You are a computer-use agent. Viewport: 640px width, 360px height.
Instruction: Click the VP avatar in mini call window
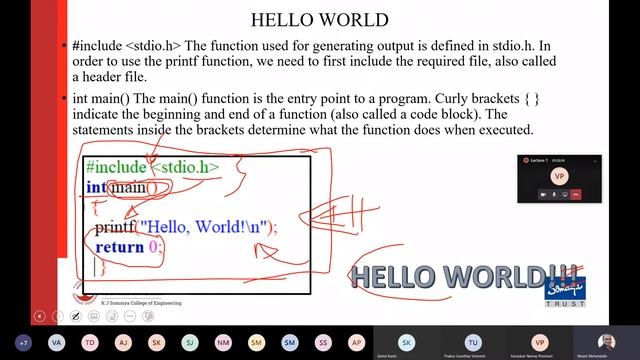click(559, 176)
